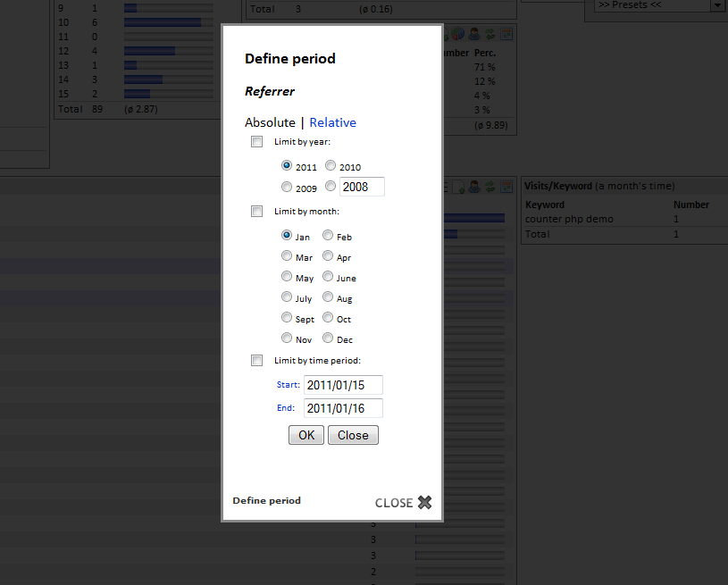Select the Sept month option
Viewport: 728px width, 585px height.
(x=287, y=318)
